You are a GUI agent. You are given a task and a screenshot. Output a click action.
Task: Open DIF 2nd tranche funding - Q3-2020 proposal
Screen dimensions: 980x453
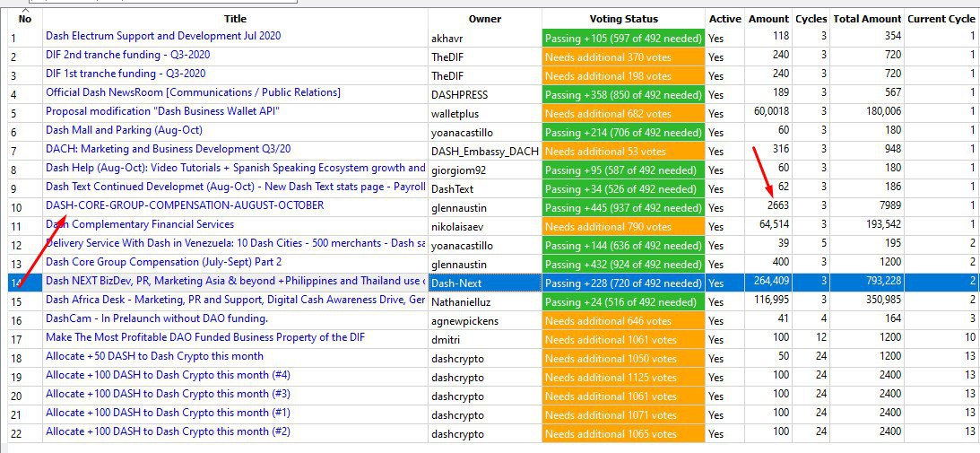click(x=127, y=55)
